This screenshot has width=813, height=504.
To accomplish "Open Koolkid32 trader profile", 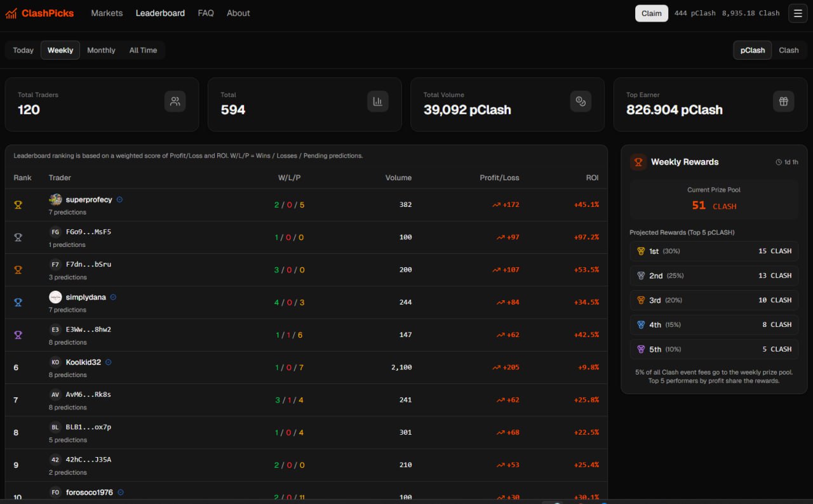I will click(x=83, y=362).
